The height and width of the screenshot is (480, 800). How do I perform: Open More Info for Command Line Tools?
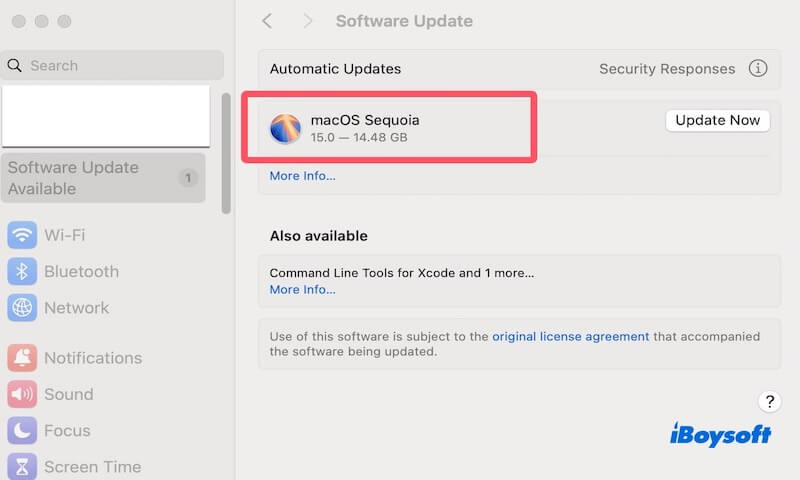click(x=302, y=290)
